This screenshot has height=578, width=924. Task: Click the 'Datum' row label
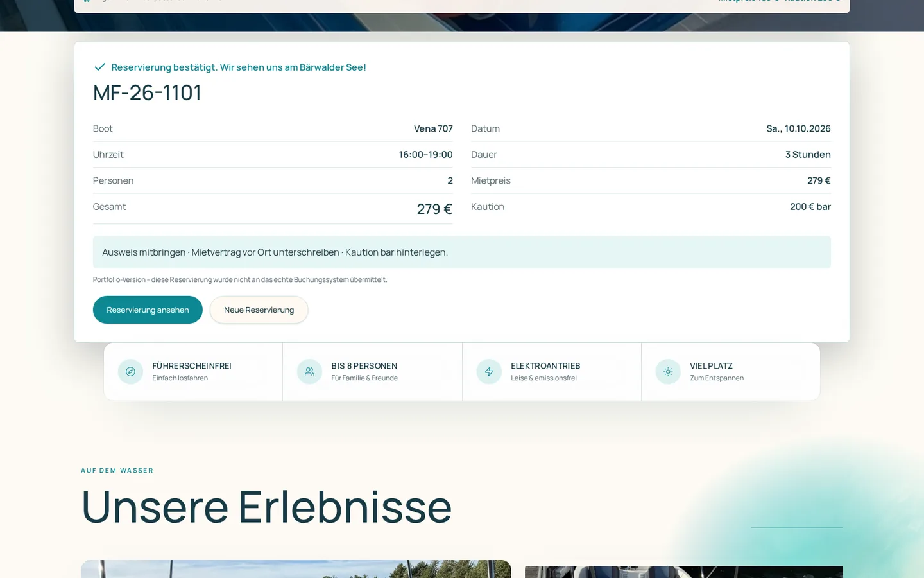click(485, 128)
